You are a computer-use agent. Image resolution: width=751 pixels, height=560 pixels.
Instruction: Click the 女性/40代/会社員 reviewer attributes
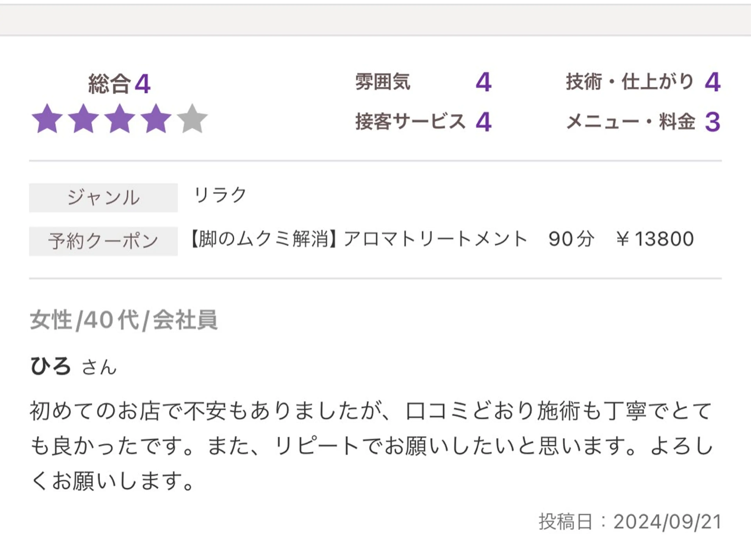click(124, 320)
